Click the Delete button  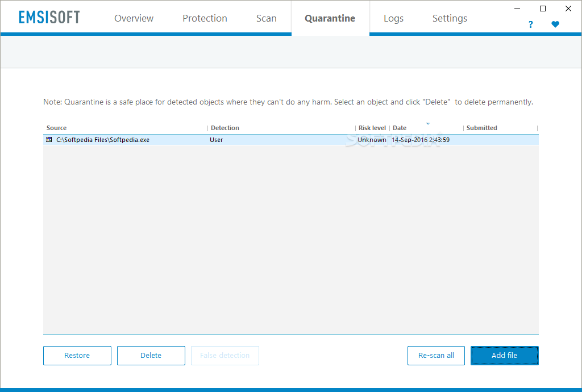point(151,356)
